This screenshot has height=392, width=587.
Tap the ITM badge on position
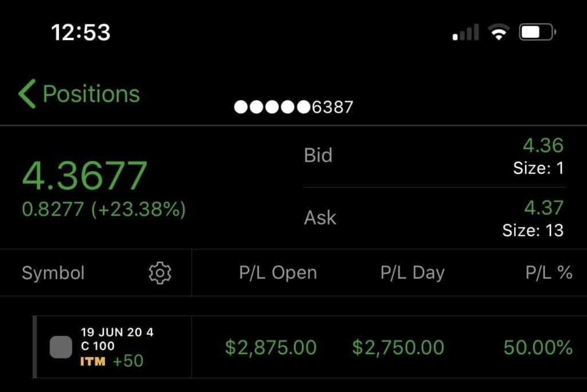(92, 361)
